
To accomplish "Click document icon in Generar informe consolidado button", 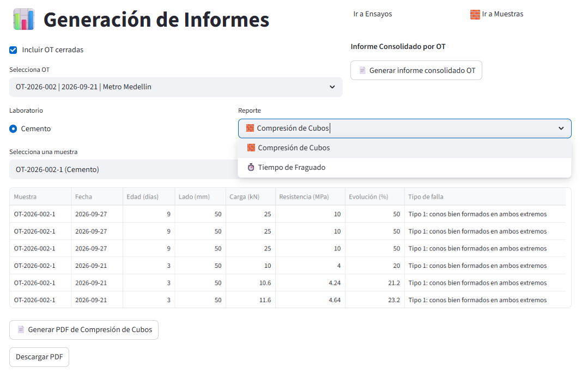I will pyautogui.click(x=362, y=70).
